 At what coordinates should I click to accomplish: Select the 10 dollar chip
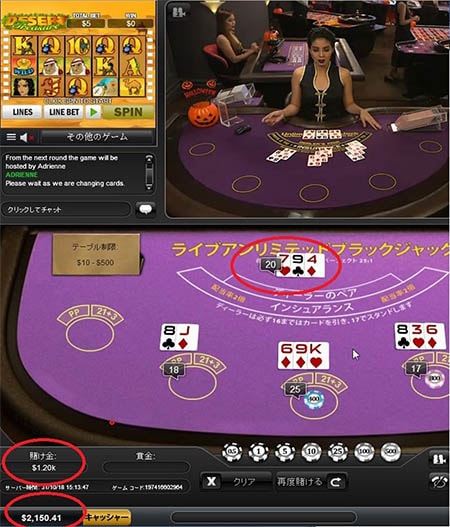coord(311,451)
